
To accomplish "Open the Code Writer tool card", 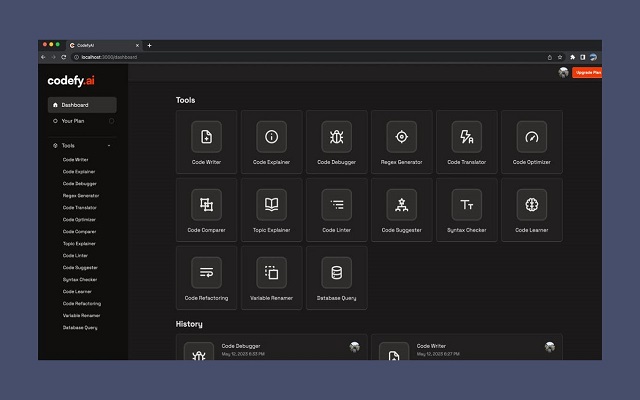I will click(x=207, y=142).
